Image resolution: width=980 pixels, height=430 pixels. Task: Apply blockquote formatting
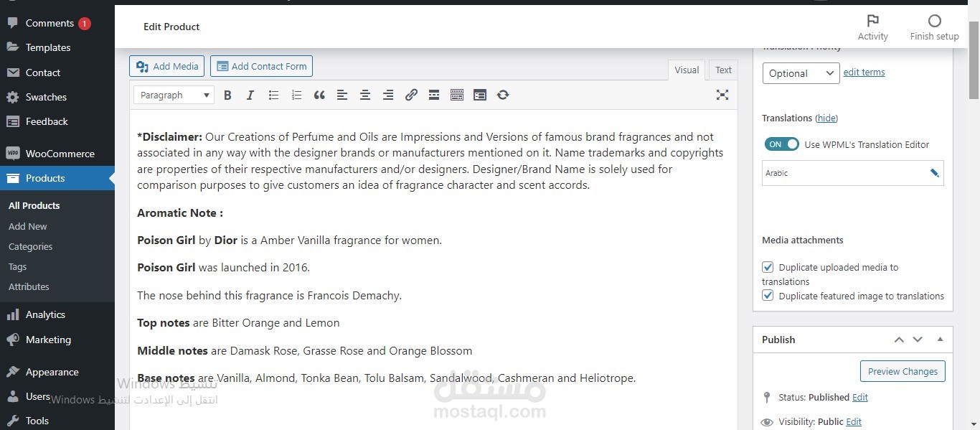point(319,95)
